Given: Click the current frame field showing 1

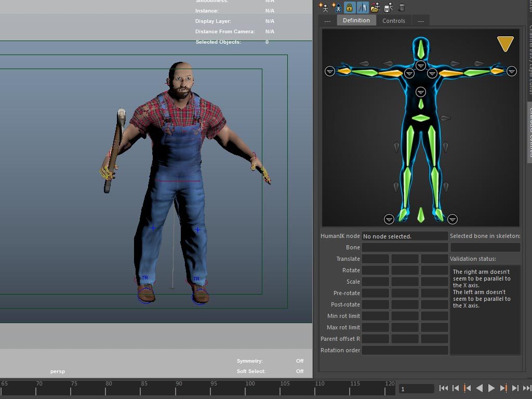Looking at the screenshot, I should pos(416,389).
